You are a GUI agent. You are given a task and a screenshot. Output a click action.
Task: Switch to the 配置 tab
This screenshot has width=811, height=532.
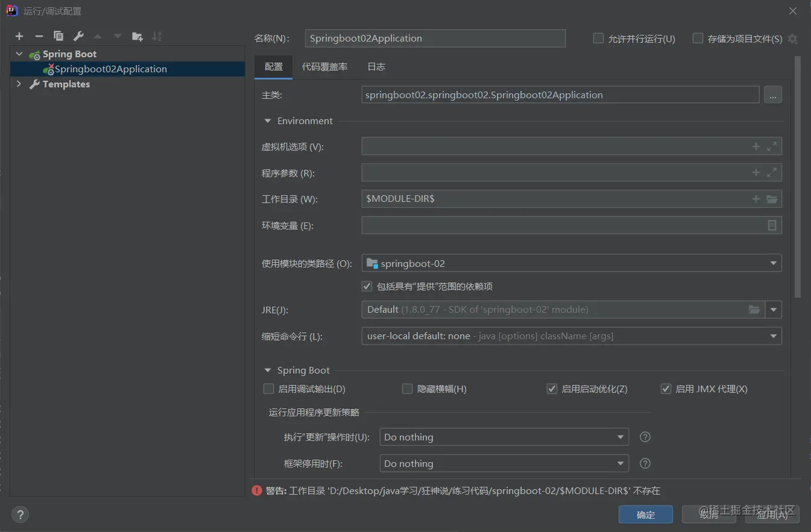(274, 67)
